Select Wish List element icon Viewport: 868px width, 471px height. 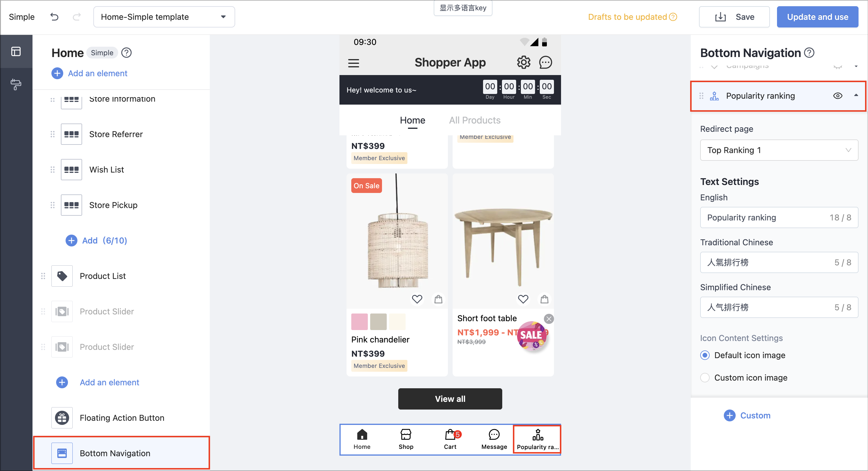click(71, 170)
